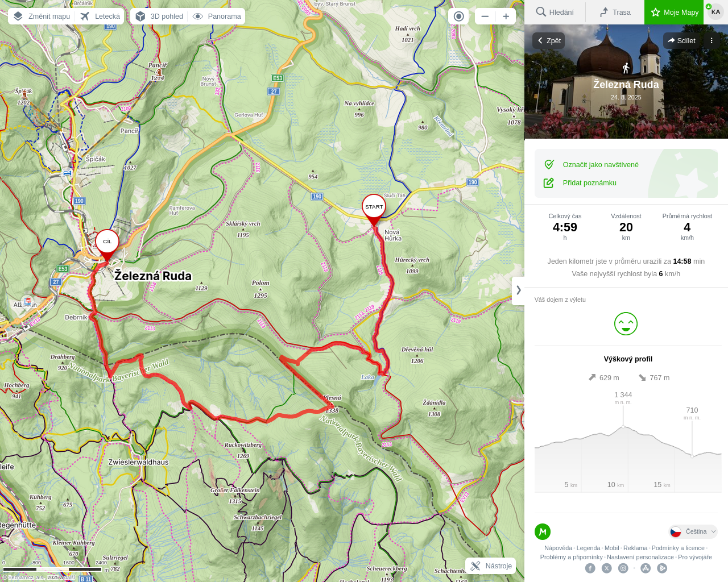Viewport: 728px width, 582px height.
Task: Select the happy smiley trip impression
Action: point(626,324)
